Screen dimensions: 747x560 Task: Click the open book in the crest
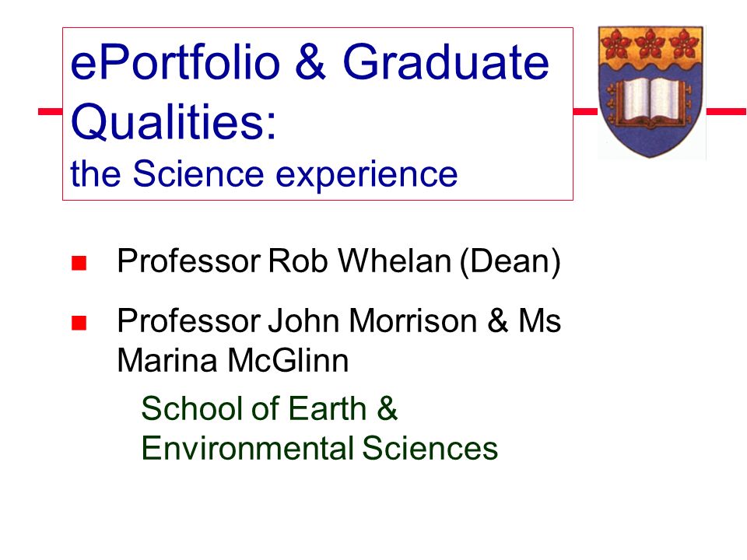(651, 103)
